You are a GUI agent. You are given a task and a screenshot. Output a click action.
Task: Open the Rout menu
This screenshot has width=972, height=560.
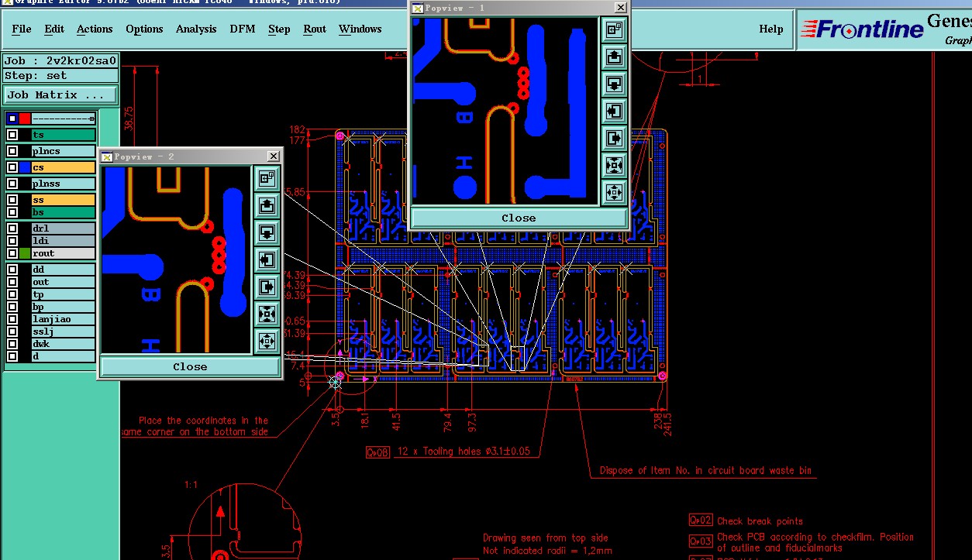pyautogui.click(x=315, y=29)
